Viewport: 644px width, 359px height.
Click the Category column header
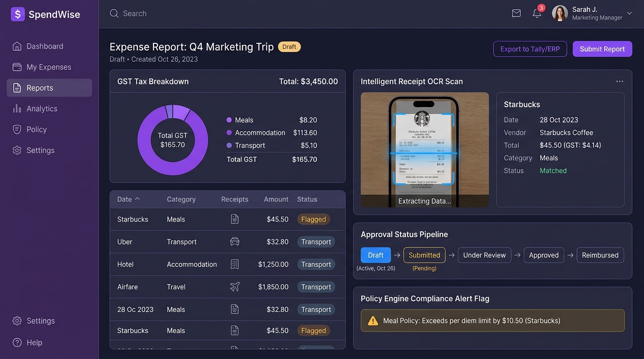coord(181,199)
